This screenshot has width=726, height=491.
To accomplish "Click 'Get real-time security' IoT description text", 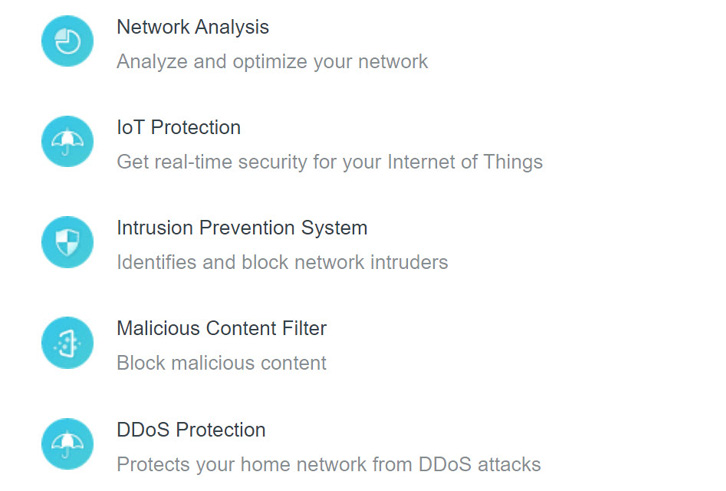I will (330, 163).
